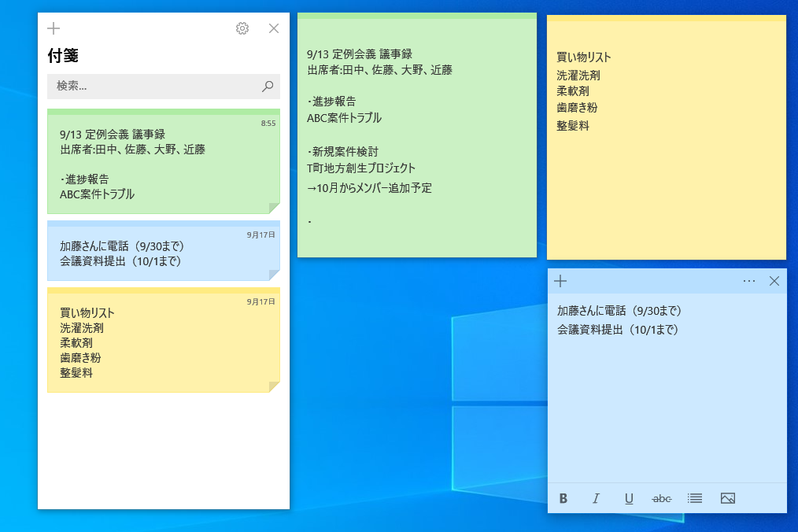Click the new note plus icon in notes list
This screenshot has height=532, width=798.
click(54, 28)
